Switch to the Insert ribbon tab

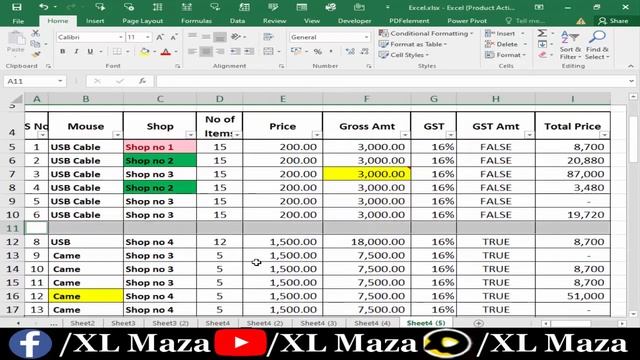click(95, 21)
